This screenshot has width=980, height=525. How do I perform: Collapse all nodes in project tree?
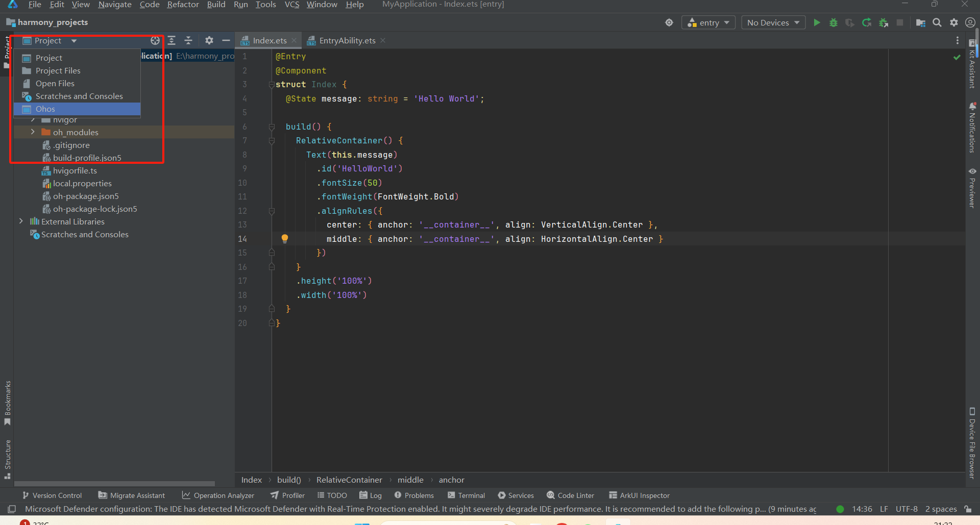pyautogui.click(x=188, y=40)
